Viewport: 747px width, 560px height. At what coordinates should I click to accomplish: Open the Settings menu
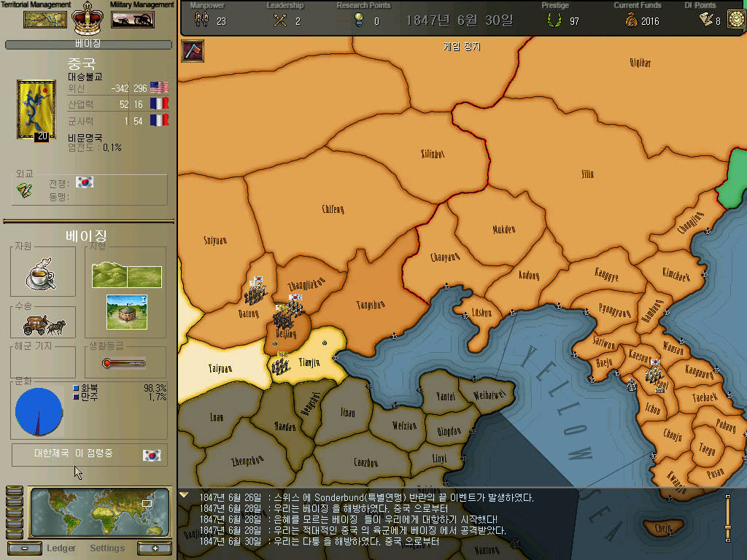(x=107, y=548)
